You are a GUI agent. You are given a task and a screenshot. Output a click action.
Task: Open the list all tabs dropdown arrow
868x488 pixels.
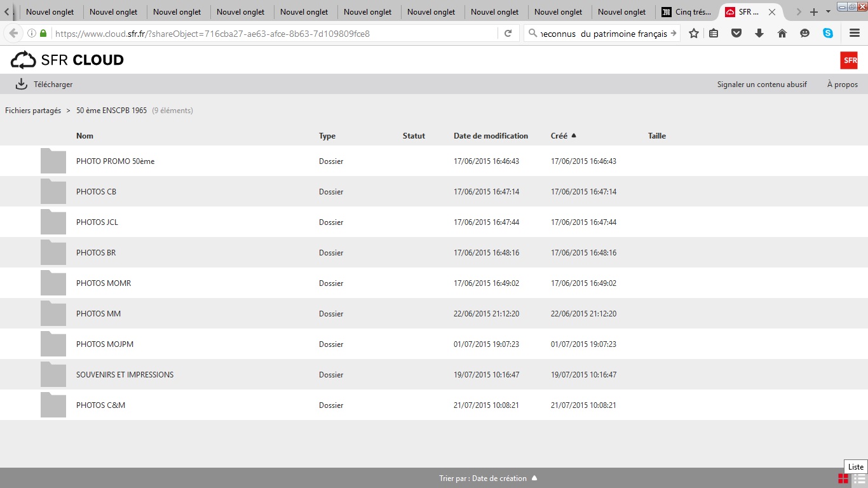point(828,12)
